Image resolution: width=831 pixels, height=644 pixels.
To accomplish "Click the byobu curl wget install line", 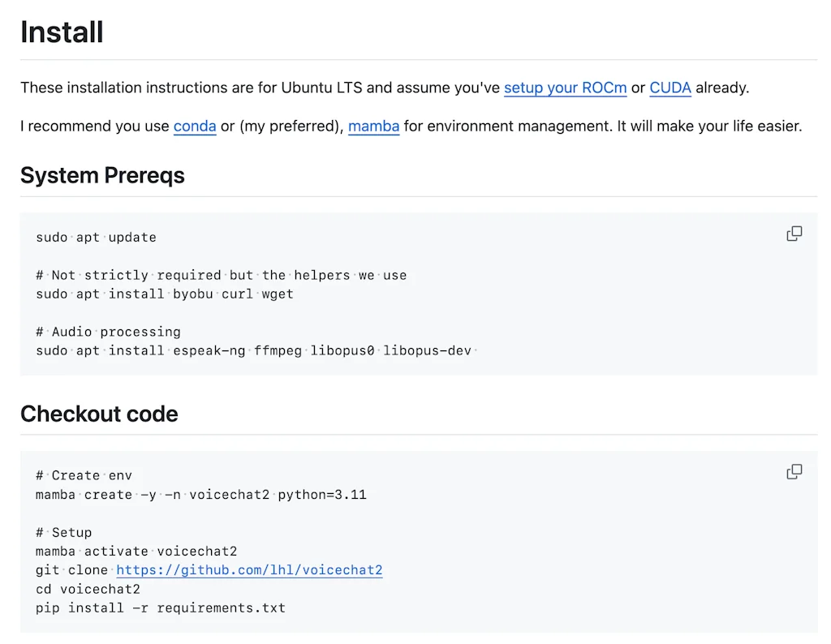I will [x=165, y=294].
